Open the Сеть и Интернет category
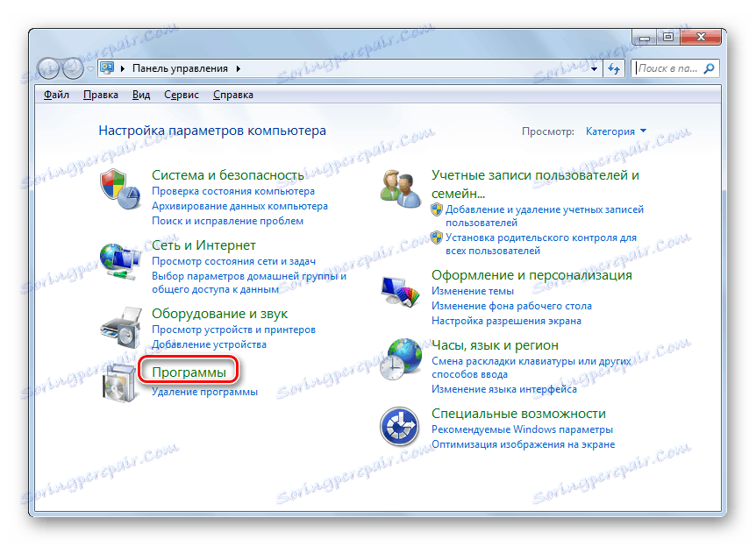Screen dimensions: 756x546 click(x=203, y=245)
